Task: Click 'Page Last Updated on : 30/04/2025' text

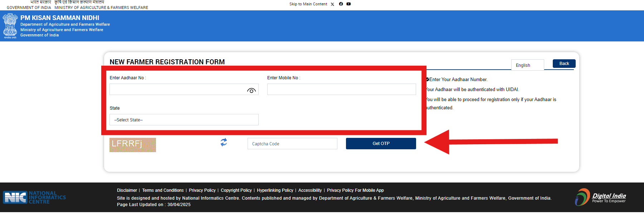Action: (x=154, y=205)
